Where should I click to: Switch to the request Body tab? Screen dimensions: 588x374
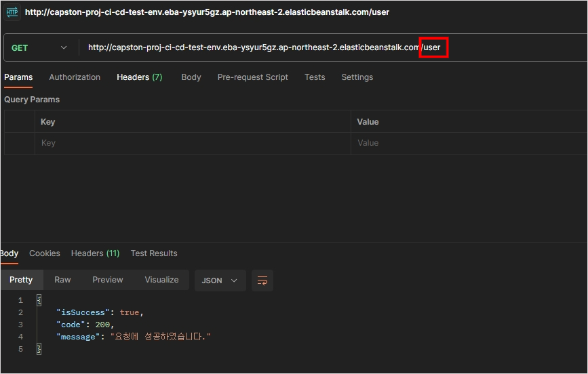(191, 77)
